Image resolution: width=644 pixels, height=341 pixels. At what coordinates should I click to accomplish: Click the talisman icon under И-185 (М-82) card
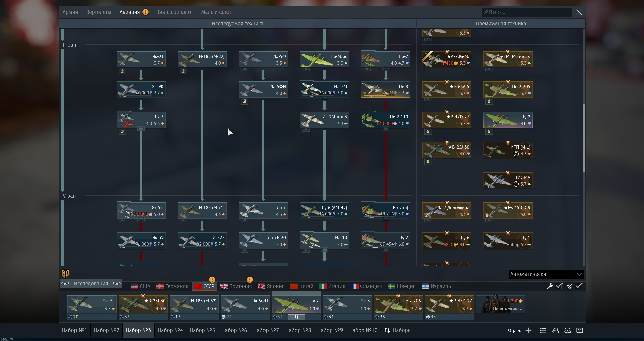coord(183,71)
